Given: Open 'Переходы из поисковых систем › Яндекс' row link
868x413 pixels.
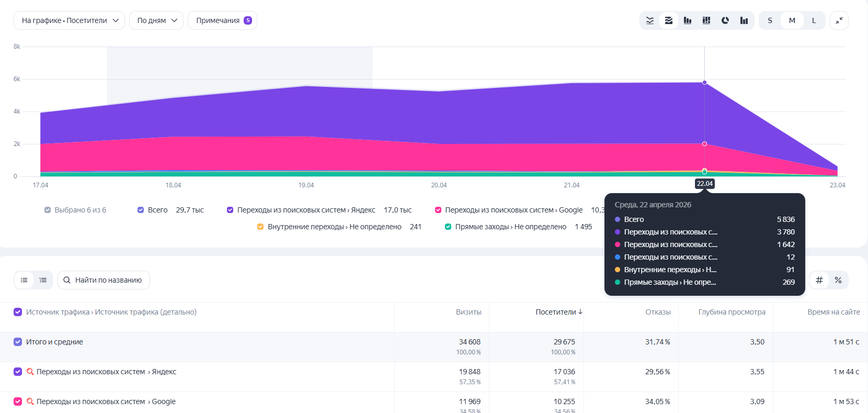Looking at the screenshot, I should click(107, 372).
